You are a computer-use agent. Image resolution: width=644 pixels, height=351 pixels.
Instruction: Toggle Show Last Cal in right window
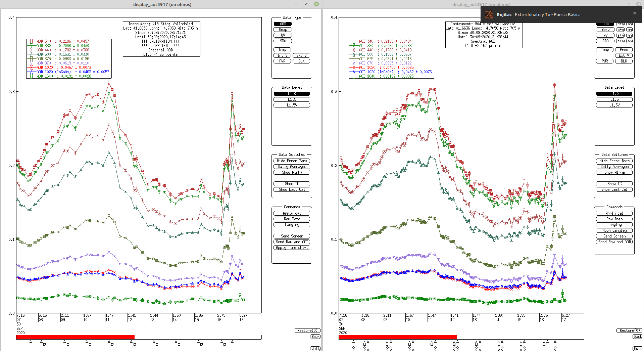coord(614,189)
